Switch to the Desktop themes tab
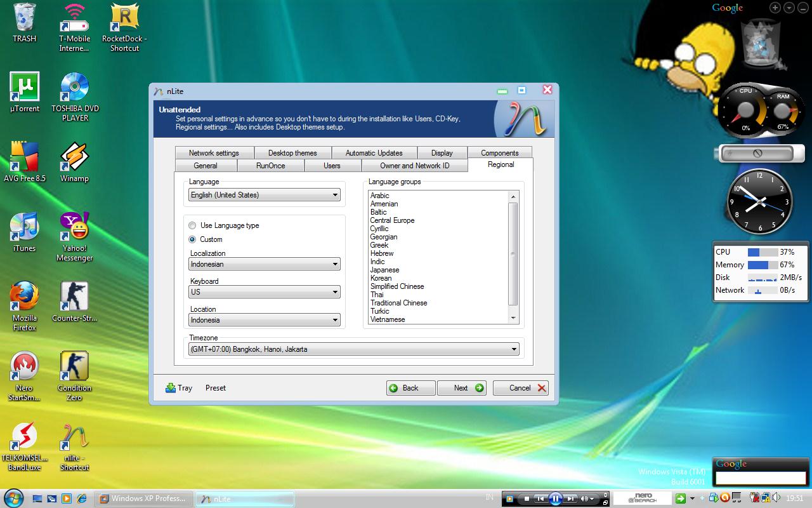This screenshot has height=508, width=812. pos(292,153)
